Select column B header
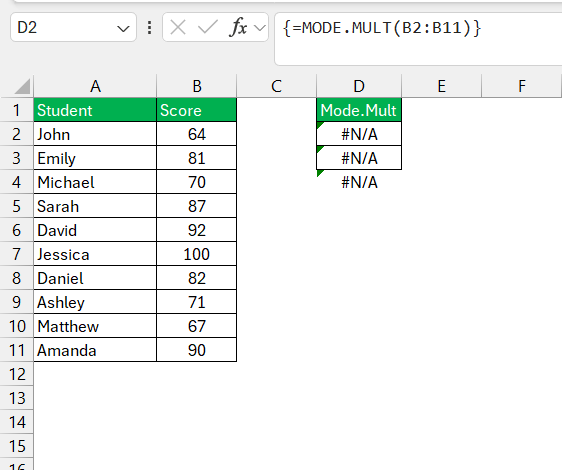Image resolution: width=562 pixels, height=470 pixels. [197, 86]
